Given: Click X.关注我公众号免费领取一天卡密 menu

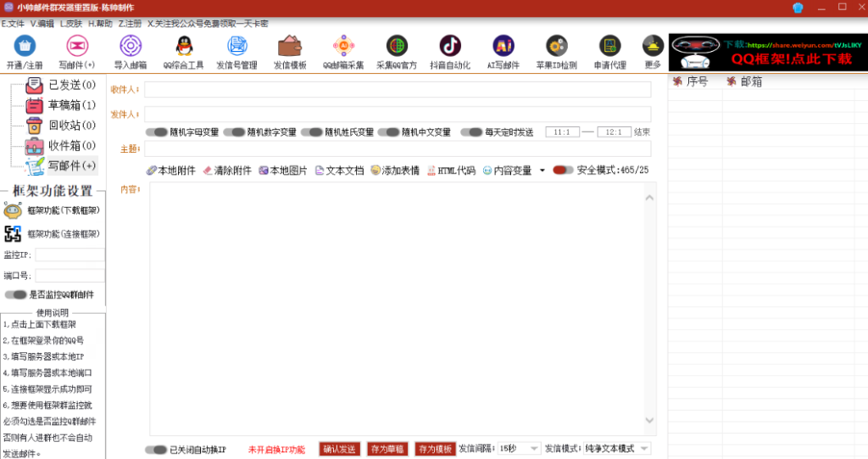Looking at the screenshot, I should coord(208,24).
